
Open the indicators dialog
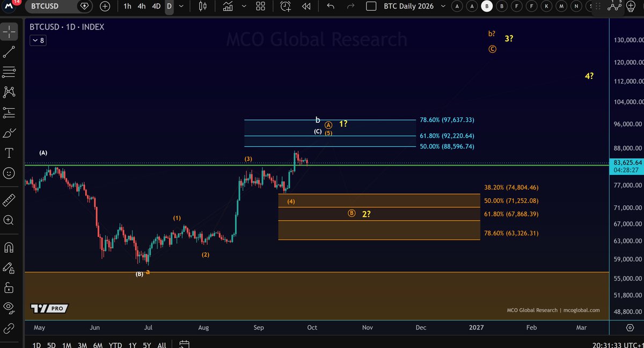click(x=228, y=6)
